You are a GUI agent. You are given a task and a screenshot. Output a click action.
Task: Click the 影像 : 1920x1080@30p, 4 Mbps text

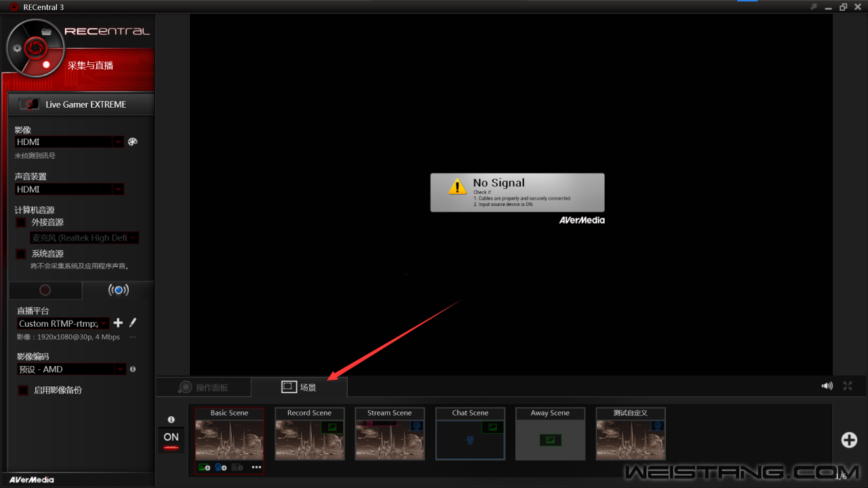click(x=68, y=337)
